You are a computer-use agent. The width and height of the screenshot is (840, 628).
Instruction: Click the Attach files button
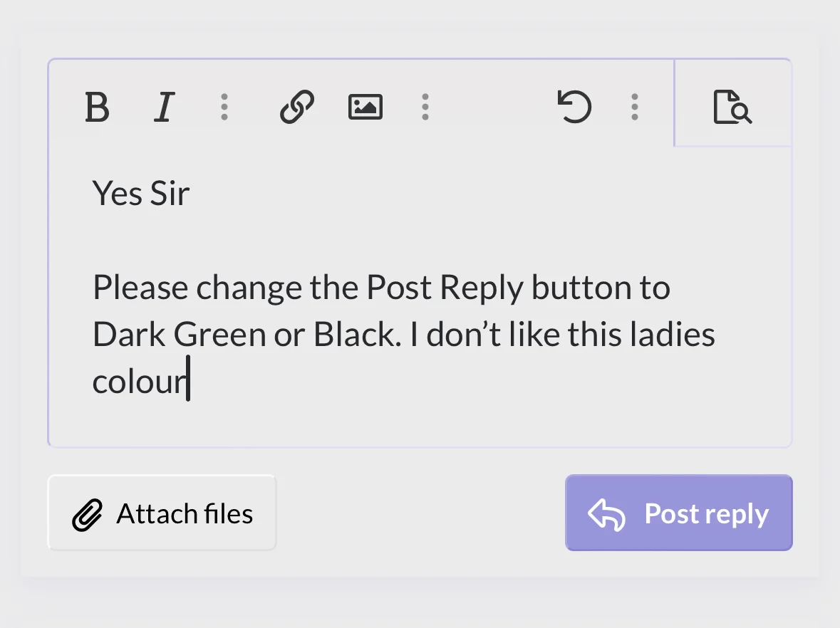pos(162,513)
